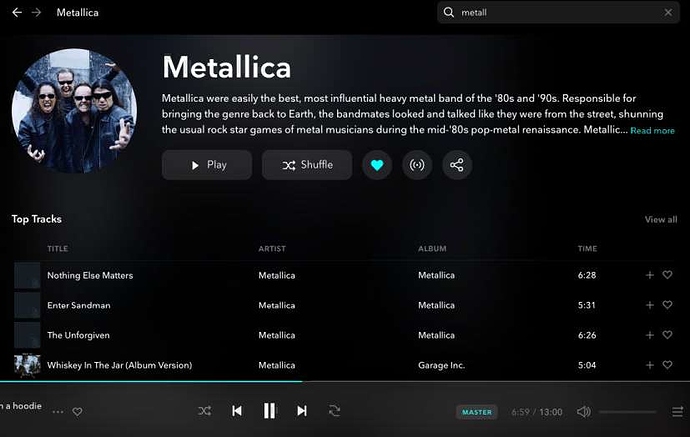Mute using the speaker volume icon
The height and width of the screenshot is (437, 690).
[x=584, y=412]
